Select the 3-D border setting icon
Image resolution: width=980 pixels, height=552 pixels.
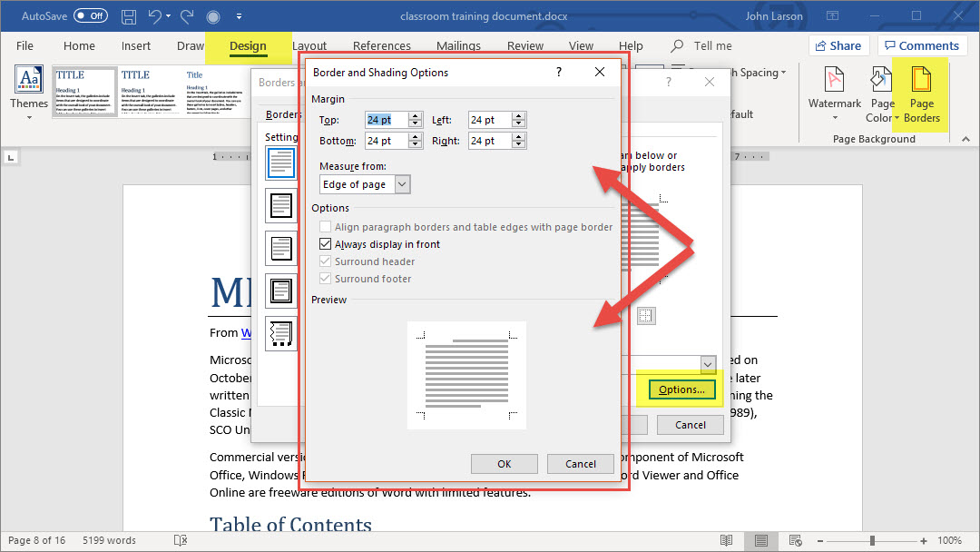pos(280,291)
